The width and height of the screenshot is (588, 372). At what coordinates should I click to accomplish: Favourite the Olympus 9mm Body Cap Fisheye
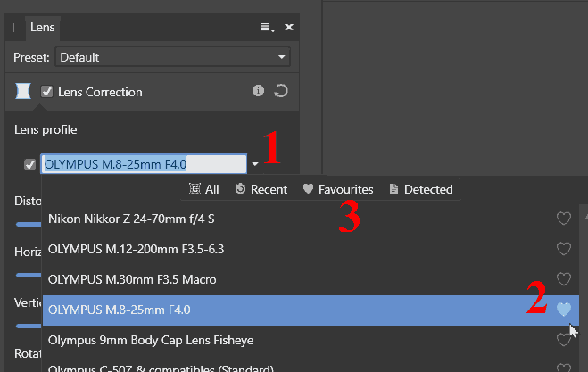coord(563,340)
